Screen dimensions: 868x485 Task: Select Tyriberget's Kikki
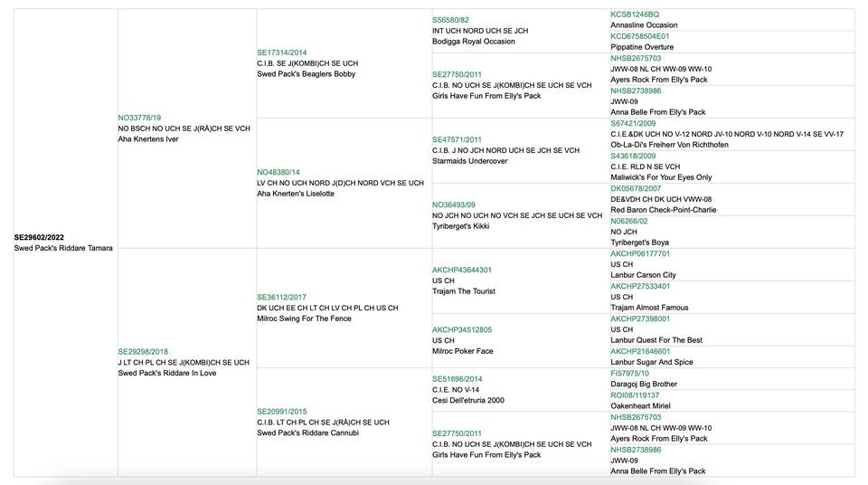tap(461, 226)
